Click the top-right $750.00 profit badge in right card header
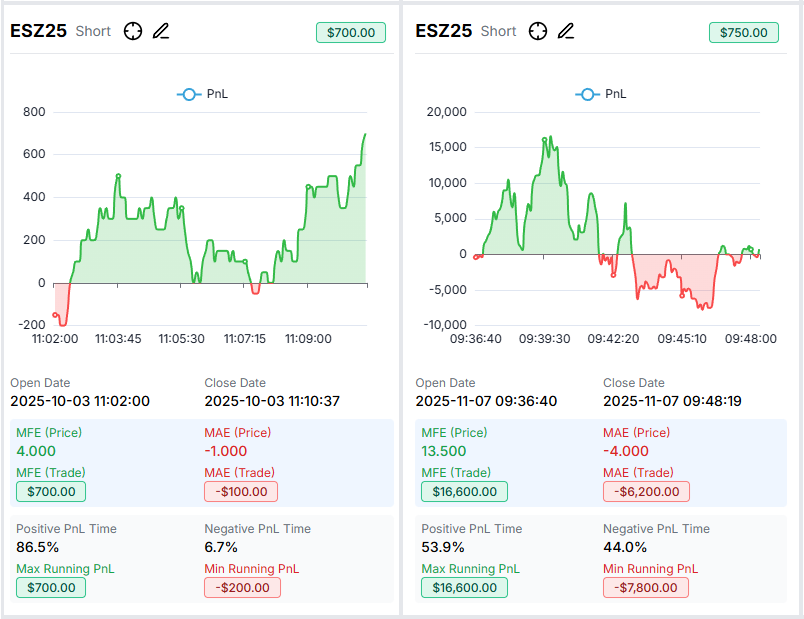This screenshot has width=804, height=619. (744, 32)
